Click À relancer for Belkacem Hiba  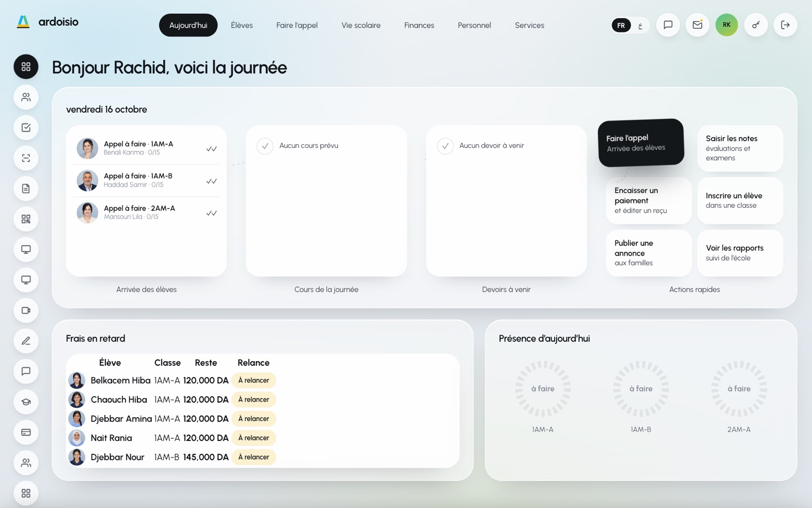254,380
